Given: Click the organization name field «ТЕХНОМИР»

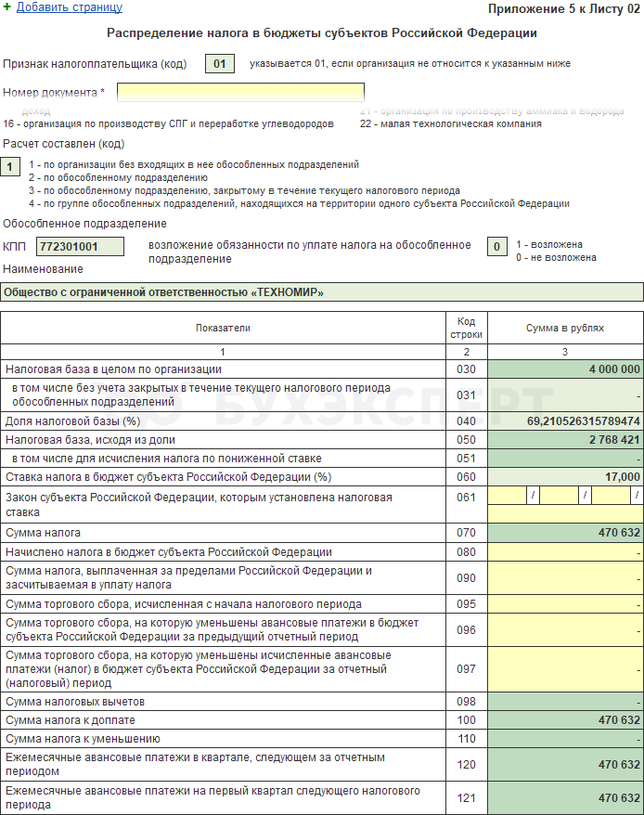Looking at the screenshot, I should pyautogui.click(x=322, y=292).
